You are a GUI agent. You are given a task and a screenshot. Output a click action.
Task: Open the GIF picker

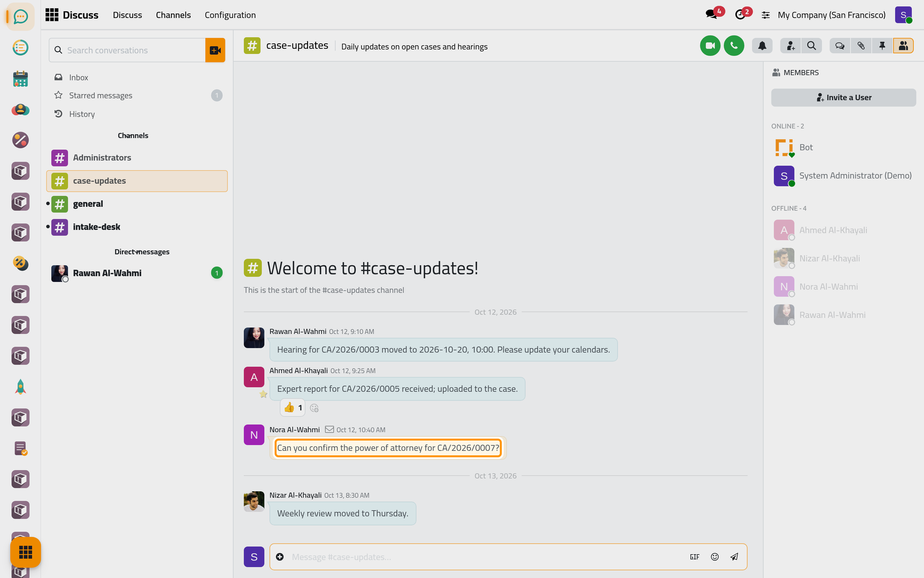tap(694, 557)
